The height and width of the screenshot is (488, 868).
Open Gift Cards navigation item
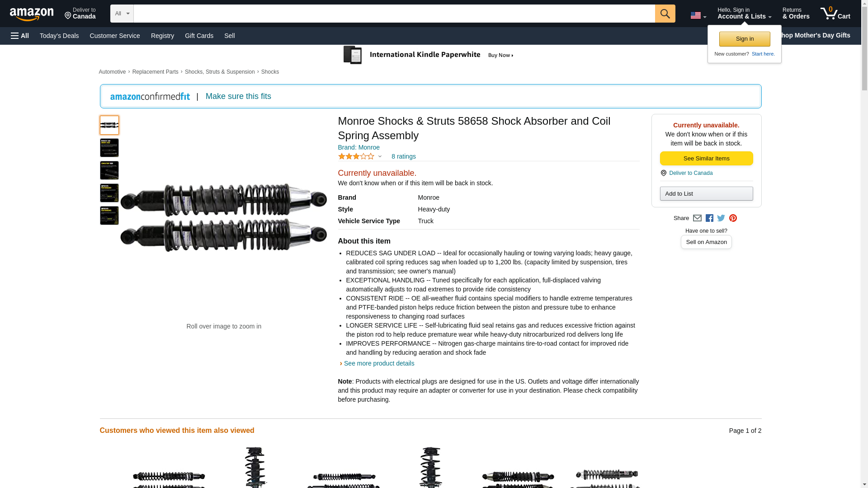[x=199, y=36]
